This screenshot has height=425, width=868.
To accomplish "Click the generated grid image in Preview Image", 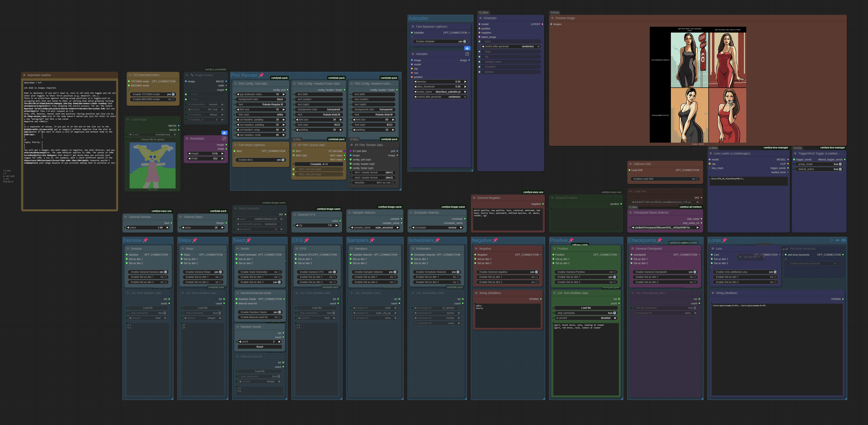I will coord(698,85).
